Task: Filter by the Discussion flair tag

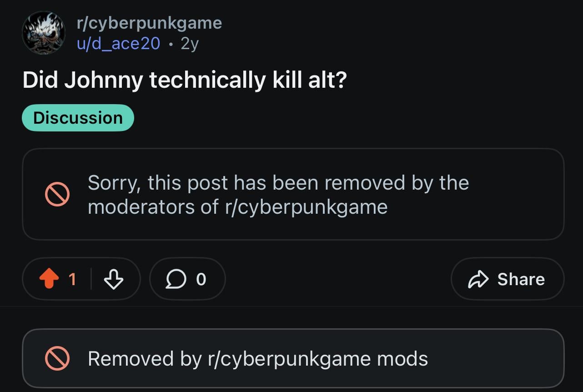Action: 78,118
